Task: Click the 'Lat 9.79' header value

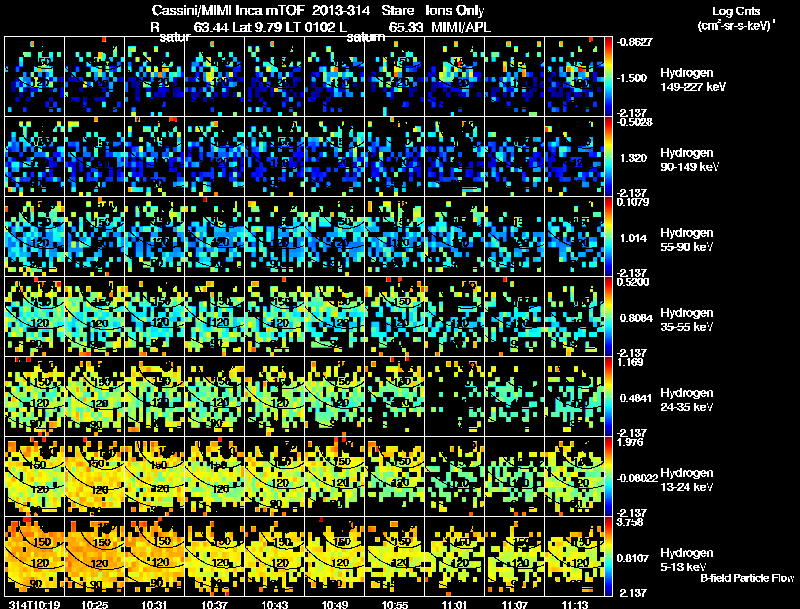Action: (257, 27)
